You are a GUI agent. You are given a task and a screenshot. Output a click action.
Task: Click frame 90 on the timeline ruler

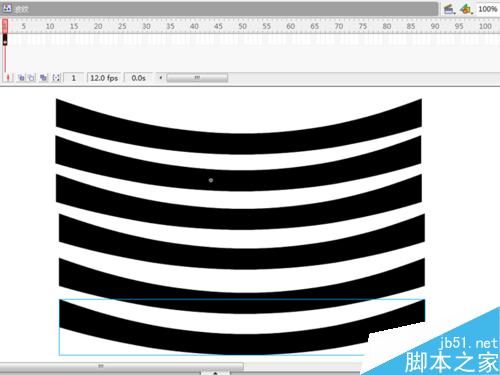435,26
